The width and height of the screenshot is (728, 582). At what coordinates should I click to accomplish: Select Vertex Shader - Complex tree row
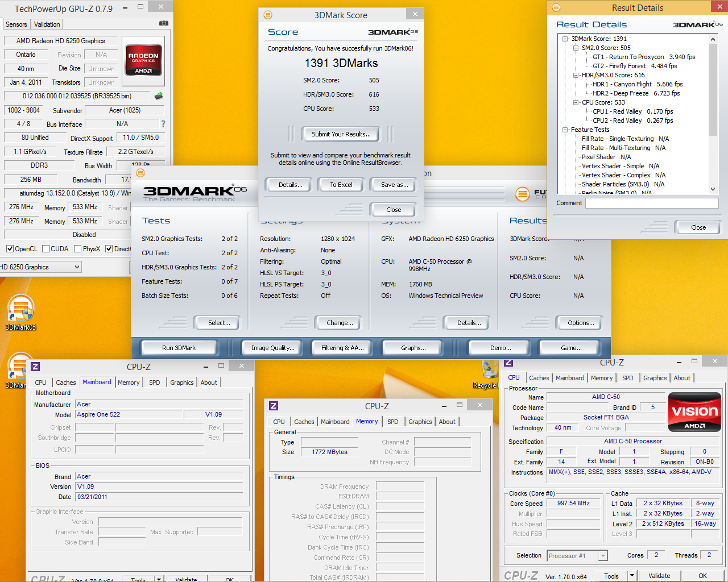point(623,175)
